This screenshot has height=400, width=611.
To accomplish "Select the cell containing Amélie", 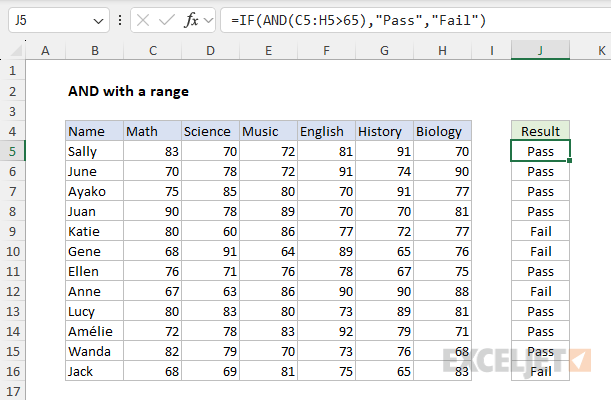I will pyautogui.click(x=95, y=331).
